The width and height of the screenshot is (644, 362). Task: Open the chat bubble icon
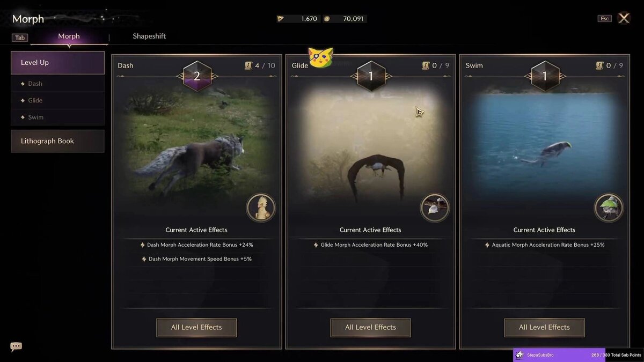coord(16,346)
